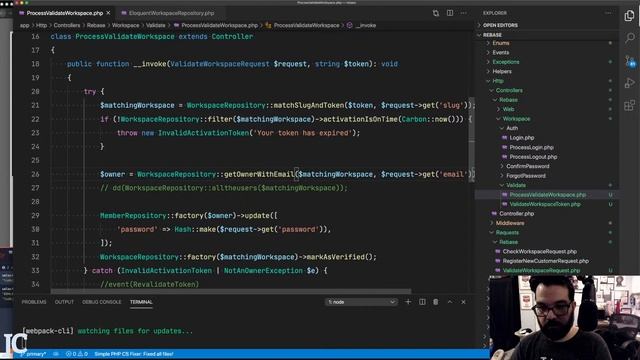
Task: Collapse the Controllers folder
Action: 509,90
